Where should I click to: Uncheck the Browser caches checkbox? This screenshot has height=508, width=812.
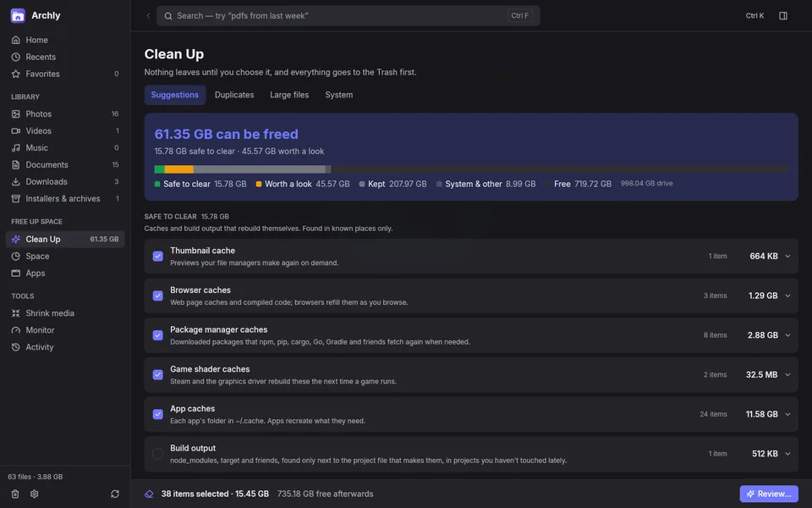[x=158, y=295]
